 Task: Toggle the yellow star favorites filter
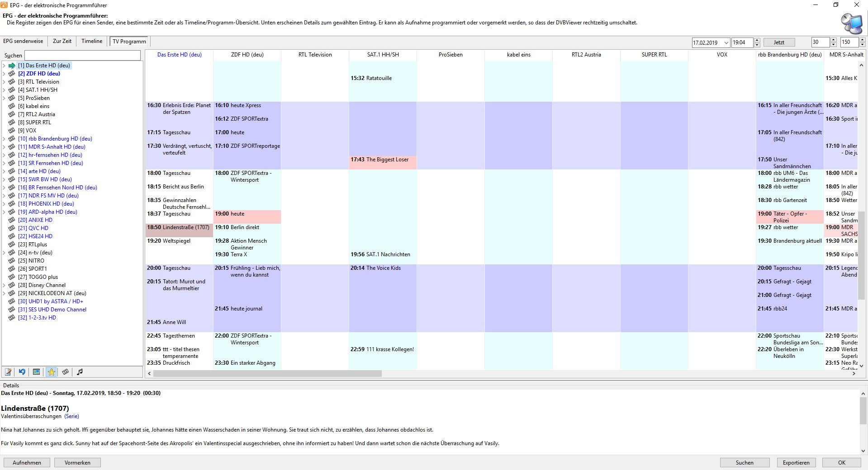[x=51, y=372]
